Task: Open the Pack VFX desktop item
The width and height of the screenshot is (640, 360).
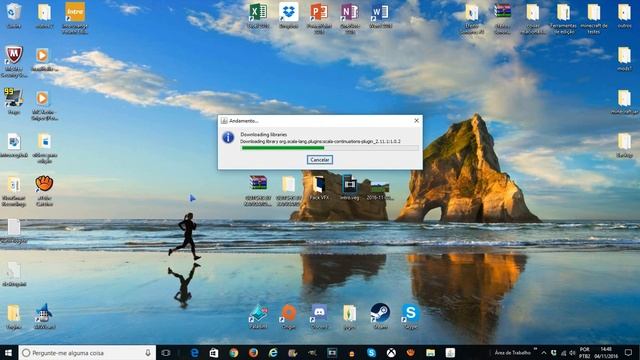Action: point(319,188)
